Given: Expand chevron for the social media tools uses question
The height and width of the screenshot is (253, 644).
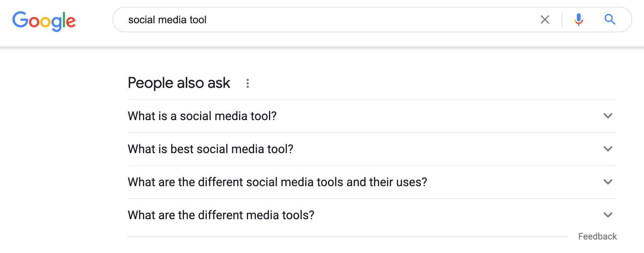Looking at the screenshot, I should pos(608,182).
